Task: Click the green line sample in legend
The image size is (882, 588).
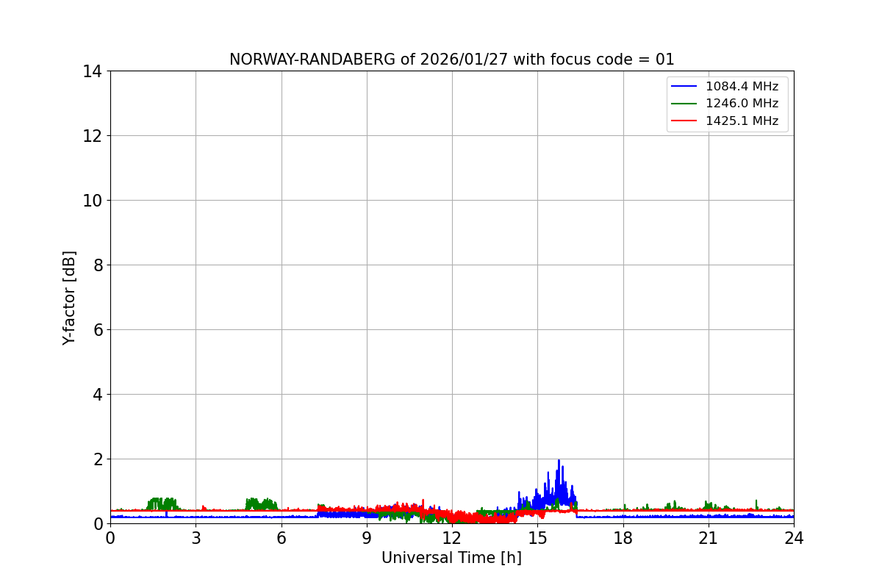Action: 684,104
